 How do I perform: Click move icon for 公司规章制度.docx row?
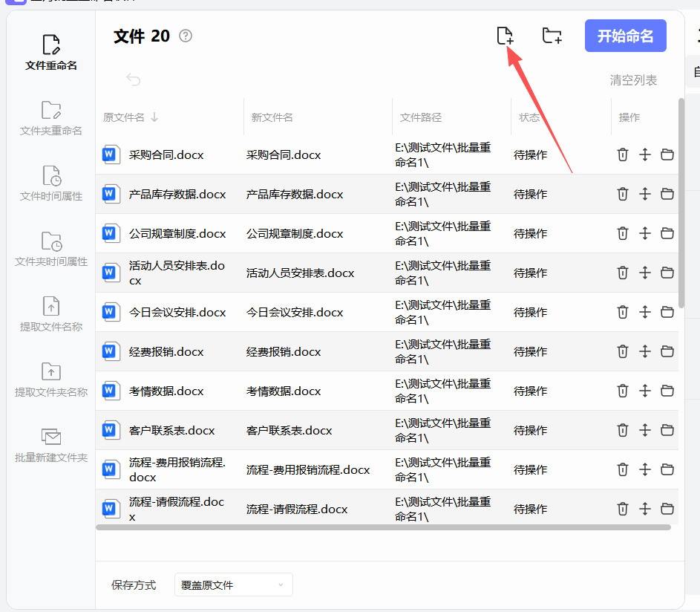(x=644, y=233)
